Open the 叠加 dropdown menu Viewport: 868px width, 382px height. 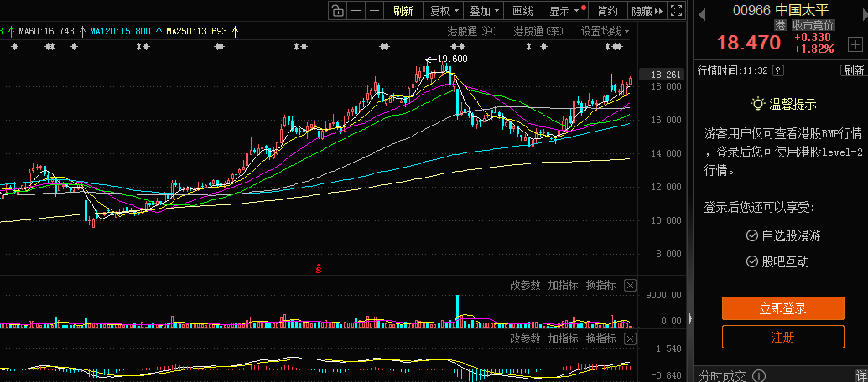pos(485,11)
